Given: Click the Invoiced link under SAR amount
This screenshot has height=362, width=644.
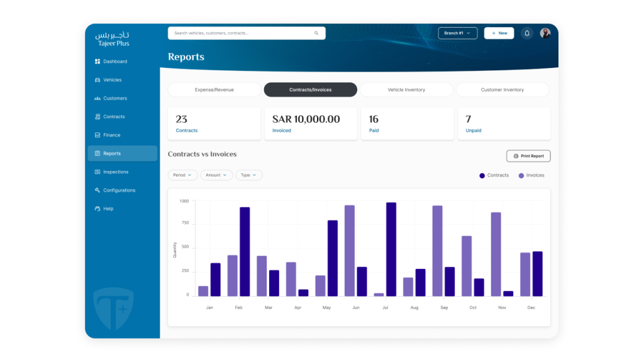Looking at the screenshot, I should 282,131.
